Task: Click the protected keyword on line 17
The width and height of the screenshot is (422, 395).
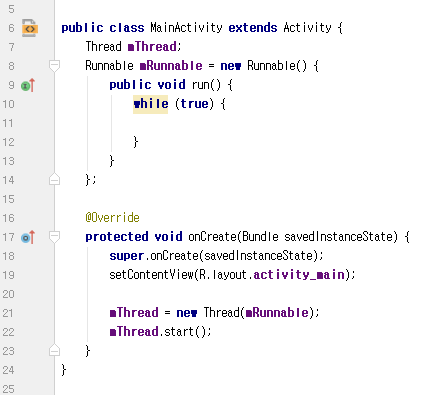Action: coord(117,237)
